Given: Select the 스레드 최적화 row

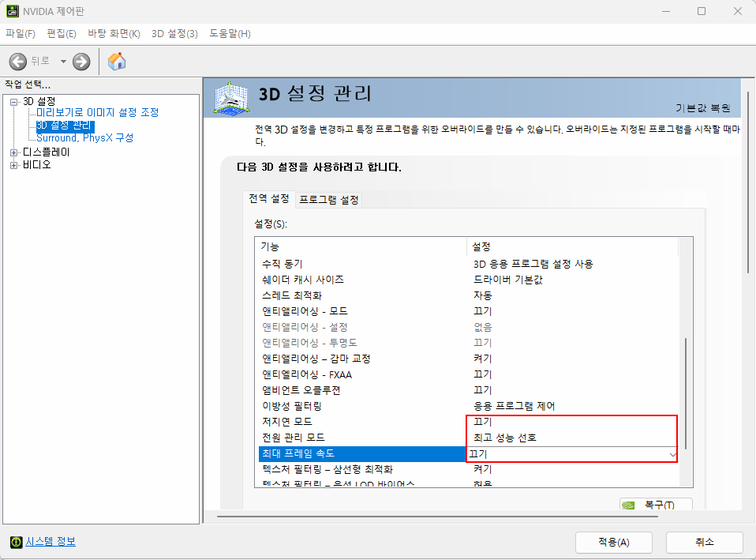Looking at the screenshot, I should point(468,295).
